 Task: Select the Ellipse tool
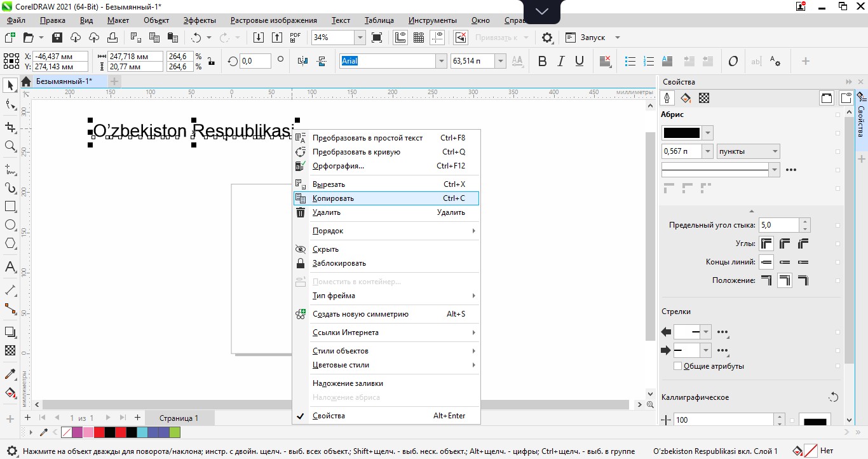coord(10,225)
